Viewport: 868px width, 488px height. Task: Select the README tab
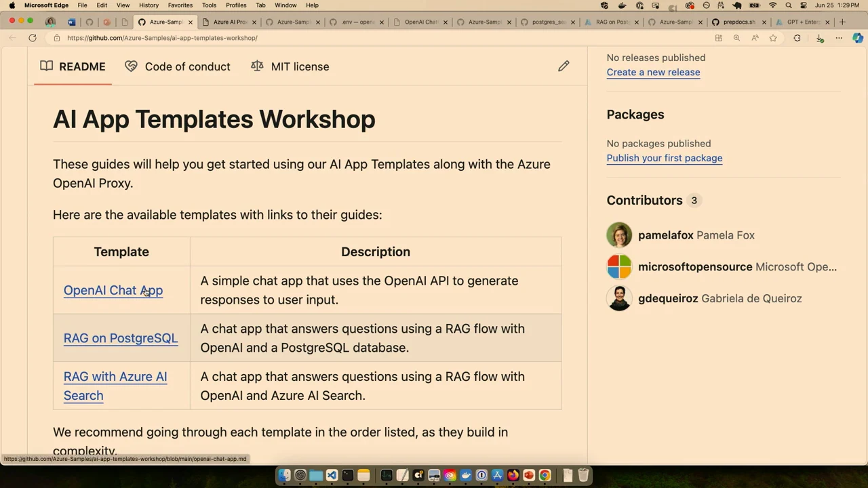(73, 66)
